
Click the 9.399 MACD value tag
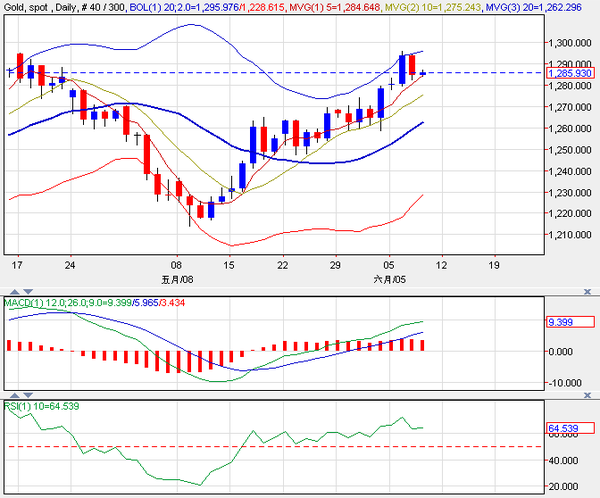coord(560,323)
